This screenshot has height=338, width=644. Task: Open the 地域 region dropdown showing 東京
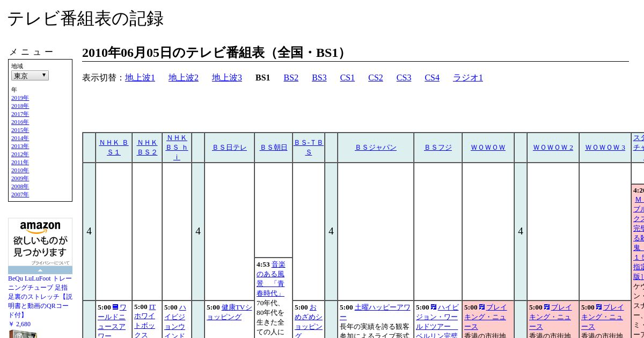pos(30,76)
